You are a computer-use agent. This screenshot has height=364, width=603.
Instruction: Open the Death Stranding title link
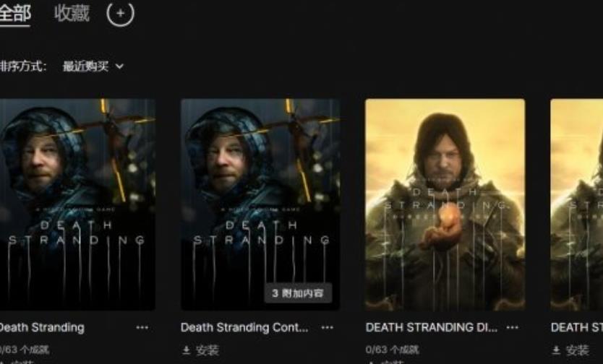[x=41, y=327]
